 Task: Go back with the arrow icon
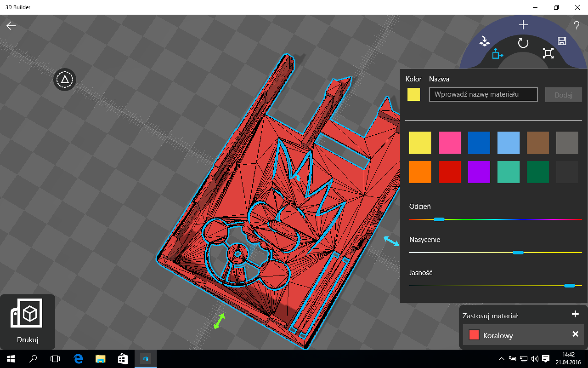pyautogui.click(x=11, y=26)
